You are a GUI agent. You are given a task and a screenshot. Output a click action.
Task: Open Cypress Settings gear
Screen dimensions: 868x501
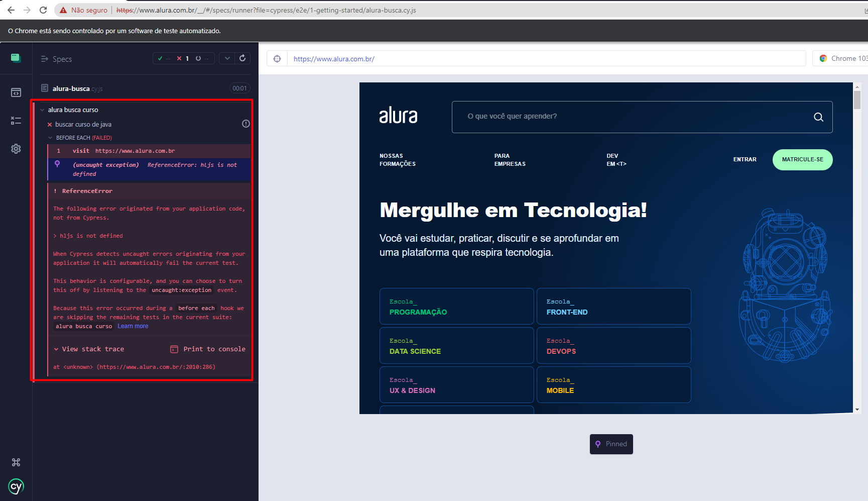pyautogui.click(x=16, y=149)
